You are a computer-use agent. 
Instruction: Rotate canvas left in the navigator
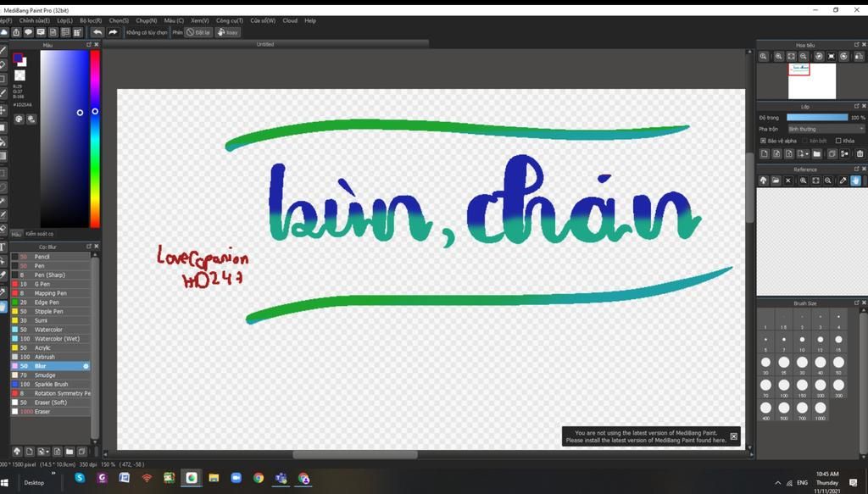(x=819, y=57)
